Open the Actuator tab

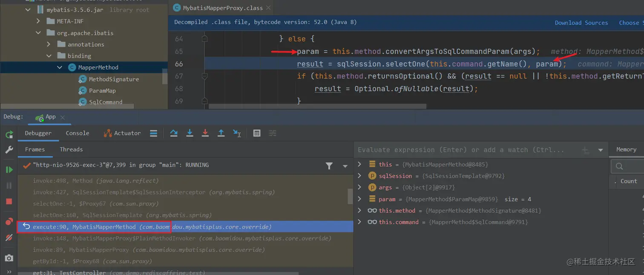pyautogui.click(x=122, y=133)
